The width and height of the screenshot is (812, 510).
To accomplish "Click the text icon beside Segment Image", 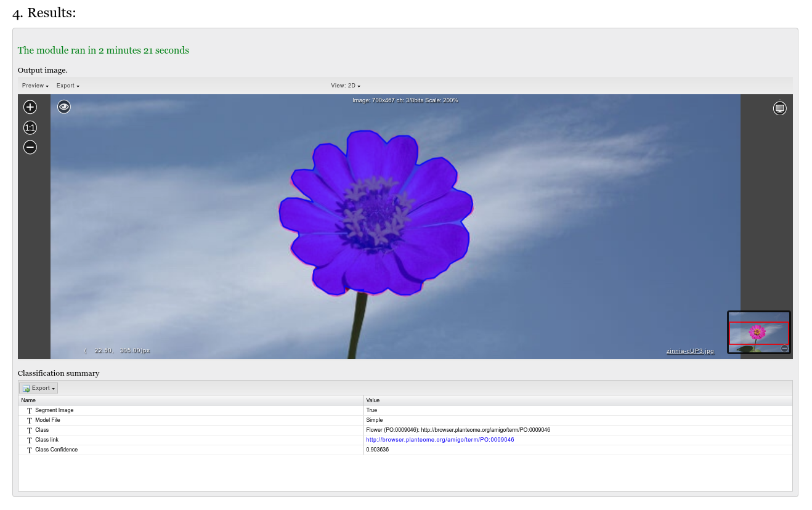I will pyautogui.click(x=30, y=410).
